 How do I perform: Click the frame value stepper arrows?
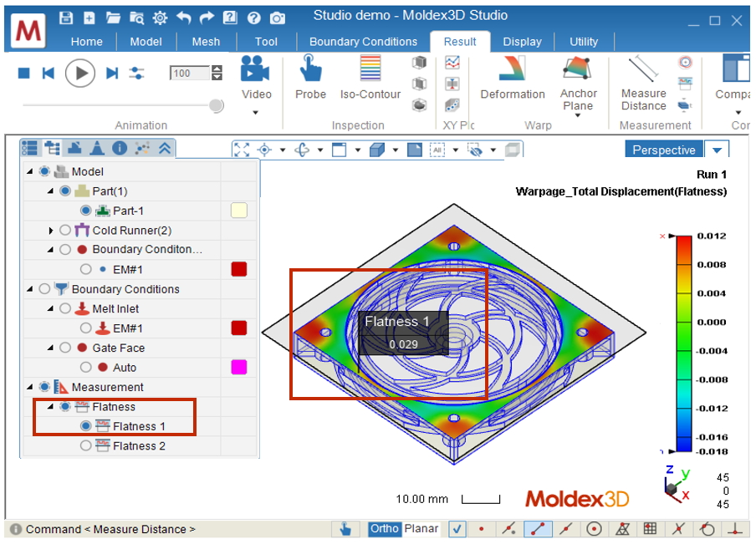tap(217, 74)
